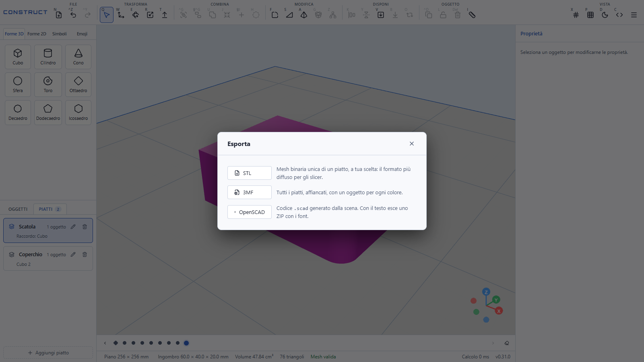Click the measure ruler icon in OGGETTO

pyautogui.click(x=472, y=15)
